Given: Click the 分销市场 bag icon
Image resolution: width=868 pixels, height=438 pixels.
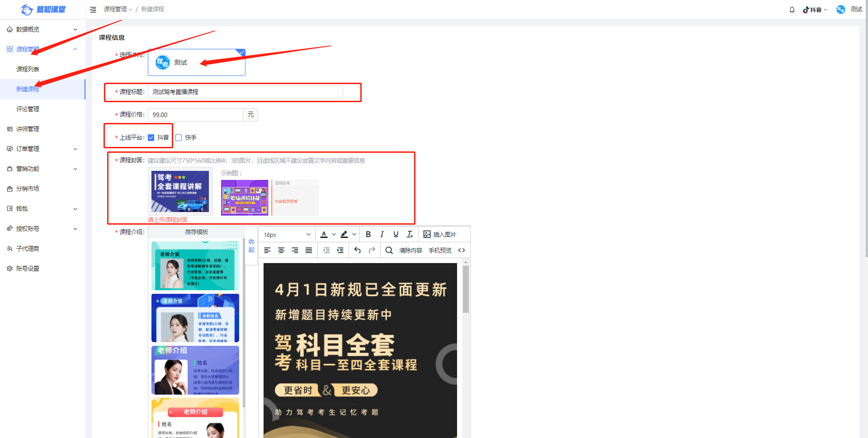Looking at the screenshot, I should click(x=9, y=188).
